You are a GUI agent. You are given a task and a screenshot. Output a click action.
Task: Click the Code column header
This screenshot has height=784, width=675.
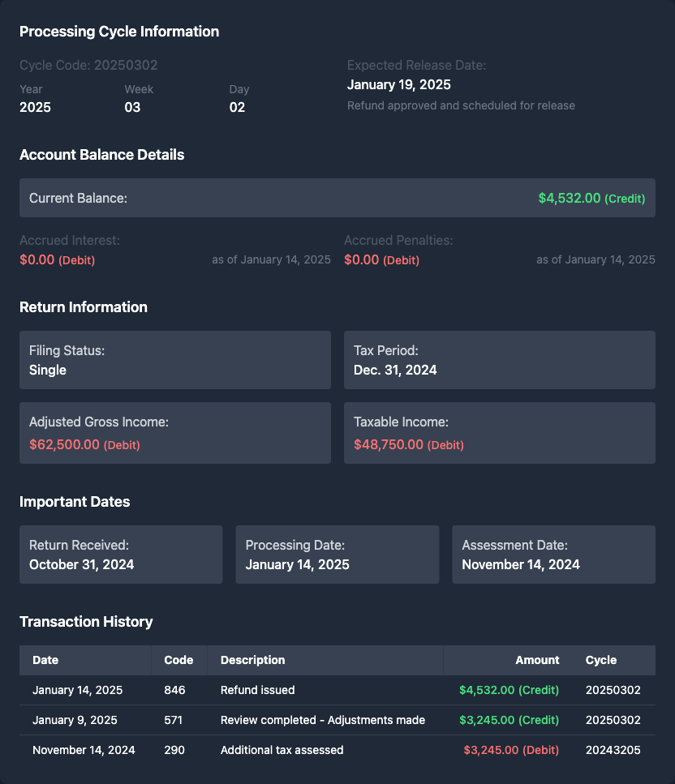[178, 660]
